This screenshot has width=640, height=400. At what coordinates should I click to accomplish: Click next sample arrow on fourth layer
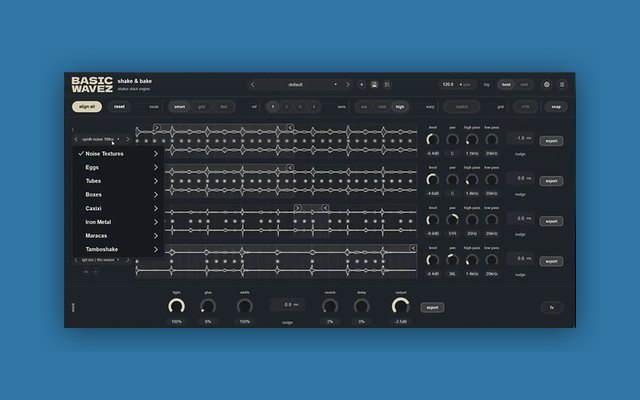coord(127,260)
